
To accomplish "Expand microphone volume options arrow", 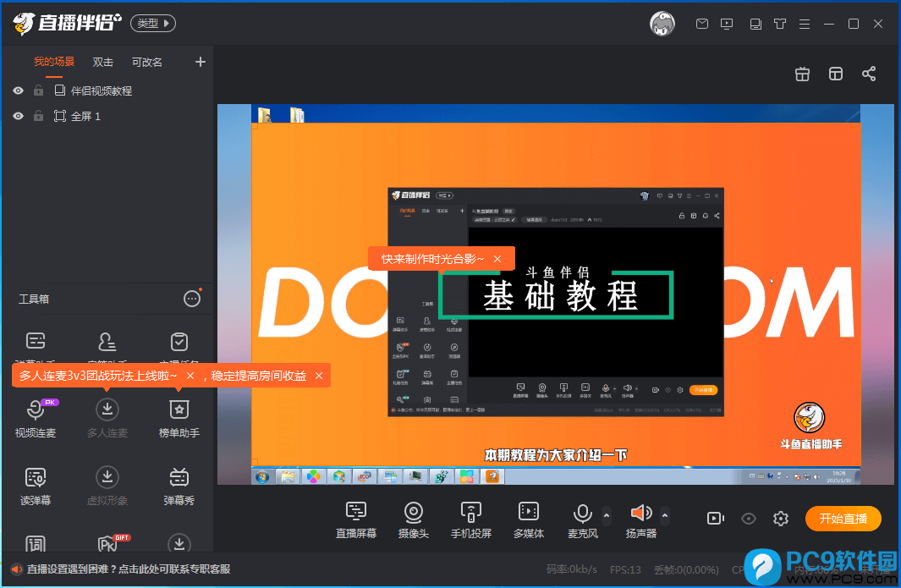I will 607,515.
